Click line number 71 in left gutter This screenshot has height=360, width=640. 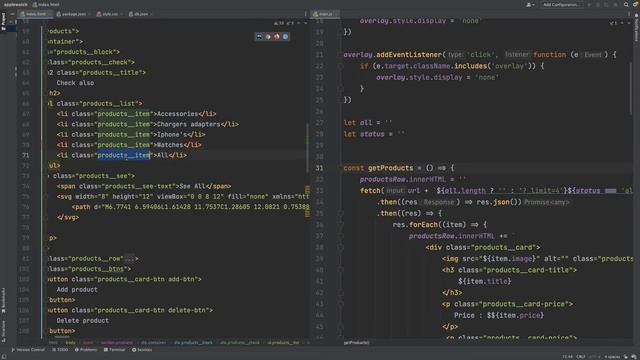(25, 155)
